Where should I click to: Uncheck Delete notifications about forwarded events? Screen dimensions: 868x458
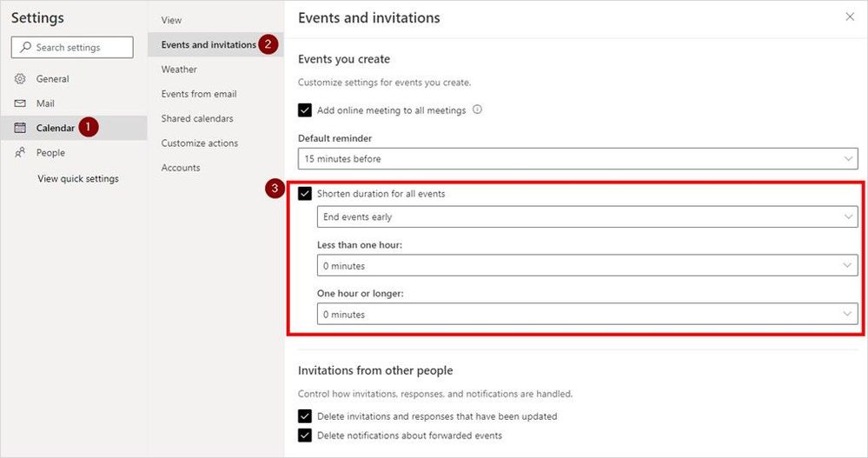(305, 435)
